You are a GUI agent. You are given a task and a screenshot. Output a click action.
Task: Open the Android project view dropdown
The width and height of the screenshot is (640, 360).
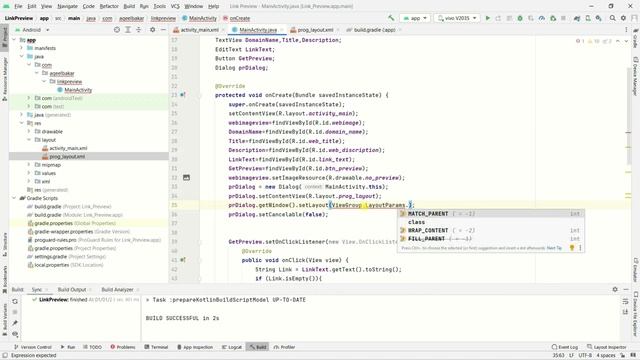click(33, 30)
